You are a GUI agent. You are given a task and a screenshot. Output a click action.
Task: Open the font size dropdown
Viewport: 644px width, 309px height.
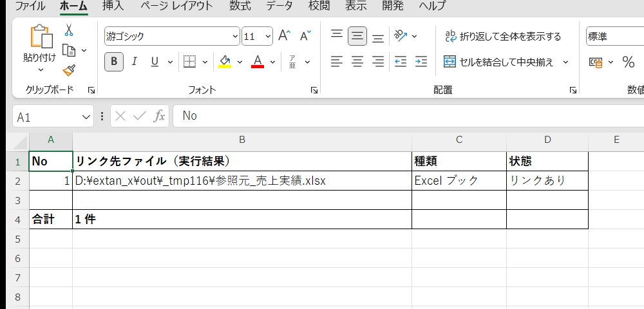click(269, 37)
